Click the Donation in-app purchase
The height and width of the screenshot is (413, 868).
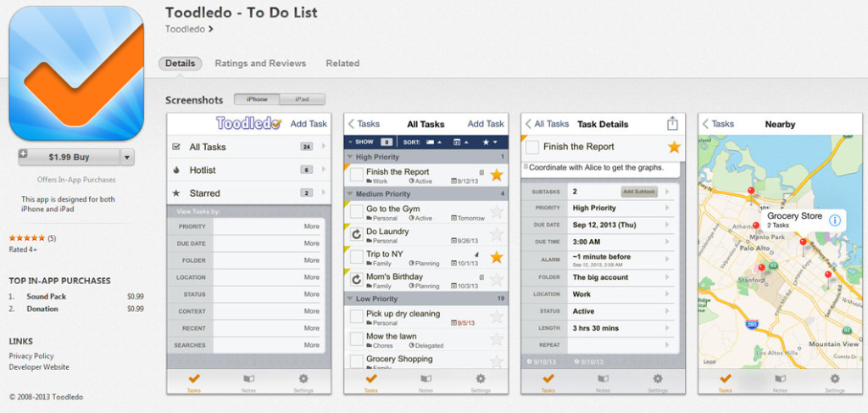42,309
